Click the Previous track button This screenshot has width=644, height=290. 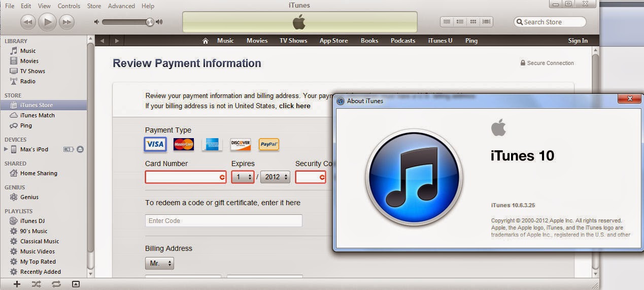point(28,22)
